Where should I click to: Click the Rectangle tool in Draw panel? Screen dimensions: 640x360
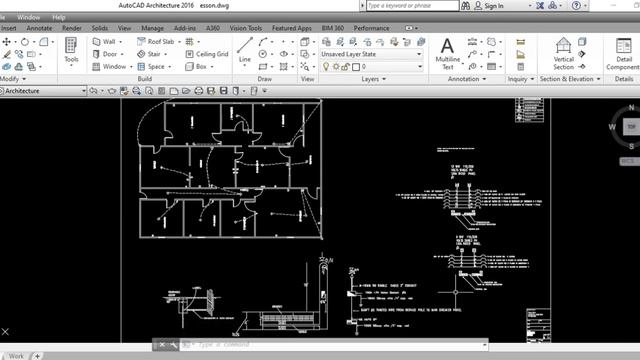(x=263, y=67)
